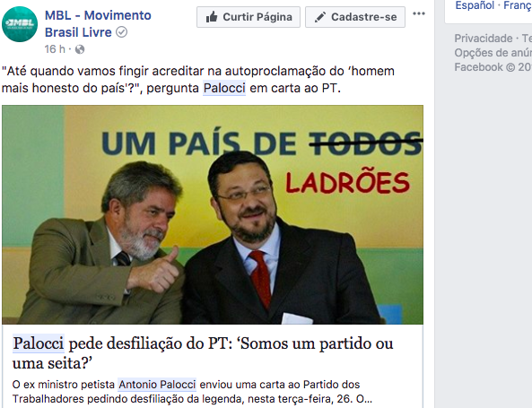Open the Privacidade footer link
Image resolution: width=532 pixels, height=408 pixels.
484,39
